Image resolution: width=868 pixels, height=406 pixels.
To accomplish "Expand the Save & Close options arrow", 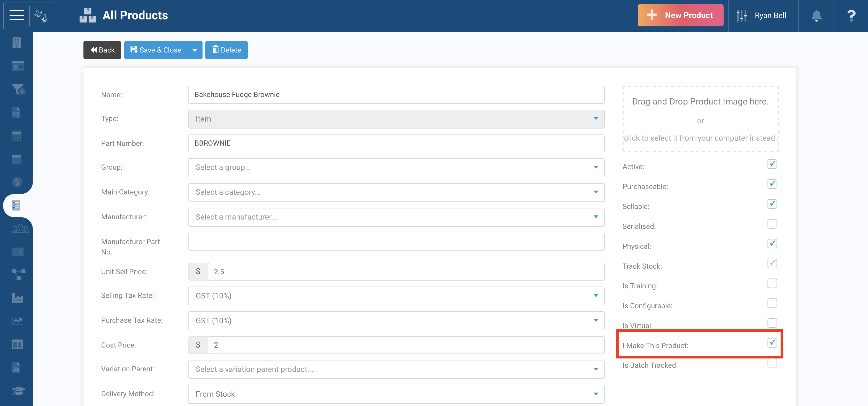I will (x=195, y=50).
